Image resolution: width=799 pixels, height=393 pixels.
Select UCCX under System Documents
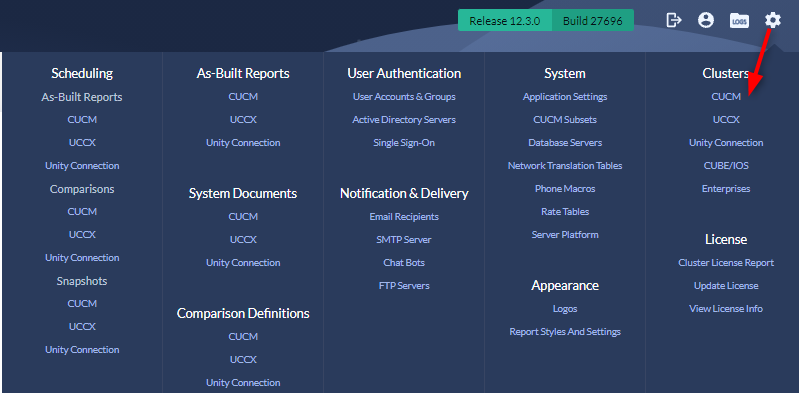[243, 239]
